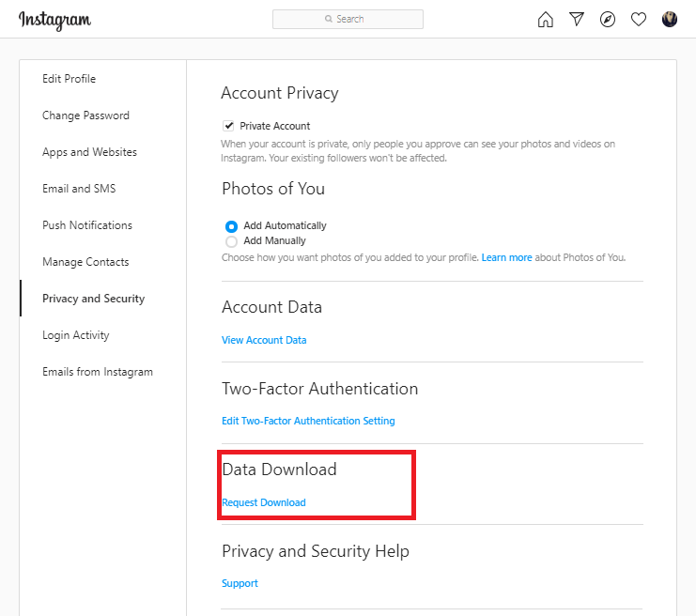Open View Account Data link
This screenshot has height=616, width=696.
(264, 340)
